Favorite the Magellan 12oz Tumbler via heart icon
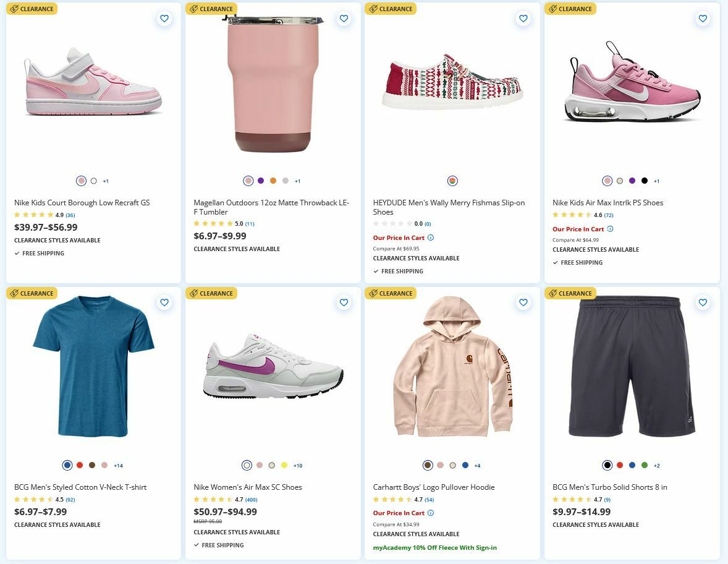The height and width of the screenshot is (564, 728). (x=344, y=19)
